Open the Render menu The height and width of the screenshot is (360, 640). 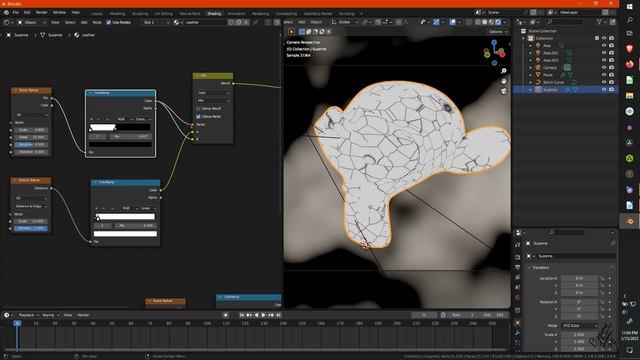42,13
